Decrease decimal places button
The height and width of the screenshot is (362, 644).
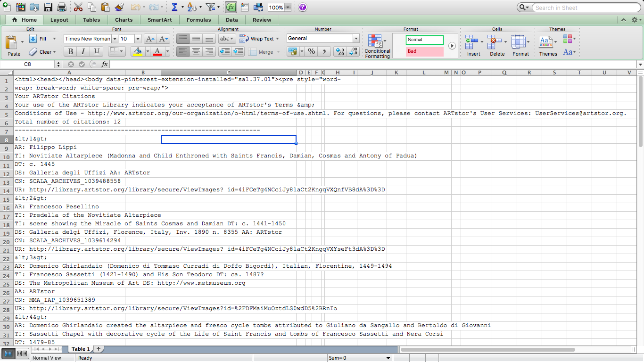353,51
